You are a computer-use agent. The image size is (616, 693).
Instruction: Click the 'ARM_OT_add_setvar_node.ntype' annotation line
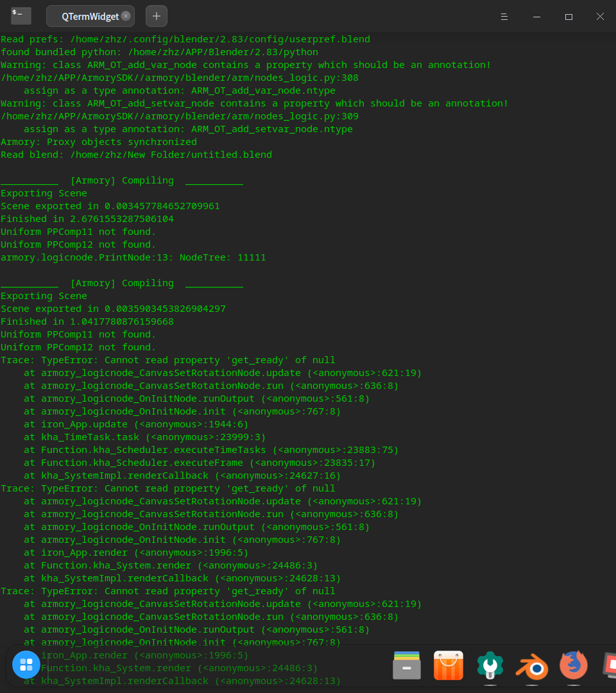188,128
